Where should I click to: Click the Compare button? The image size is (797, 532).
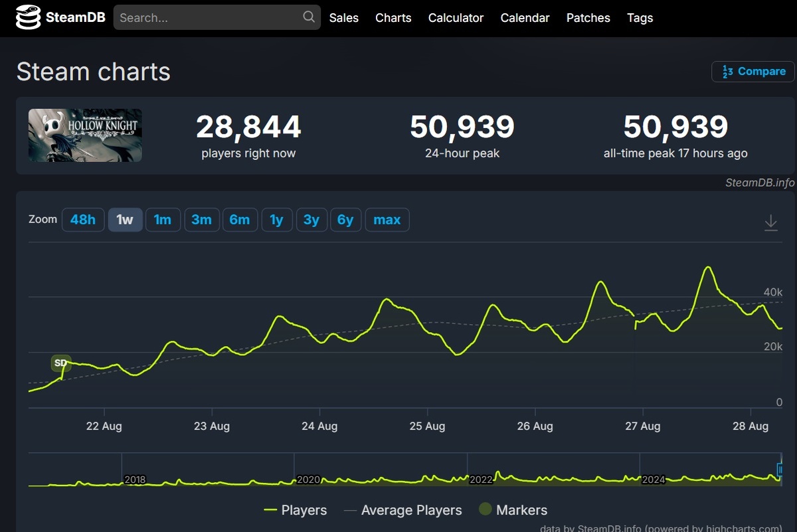click(x=752, y=71)
